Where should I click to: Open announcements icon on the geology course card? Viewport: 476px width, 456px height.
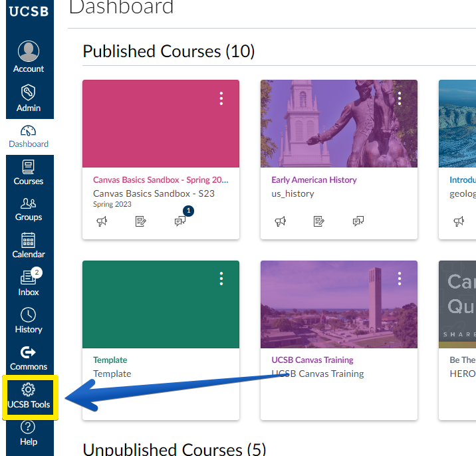click(x=459, y=221)
